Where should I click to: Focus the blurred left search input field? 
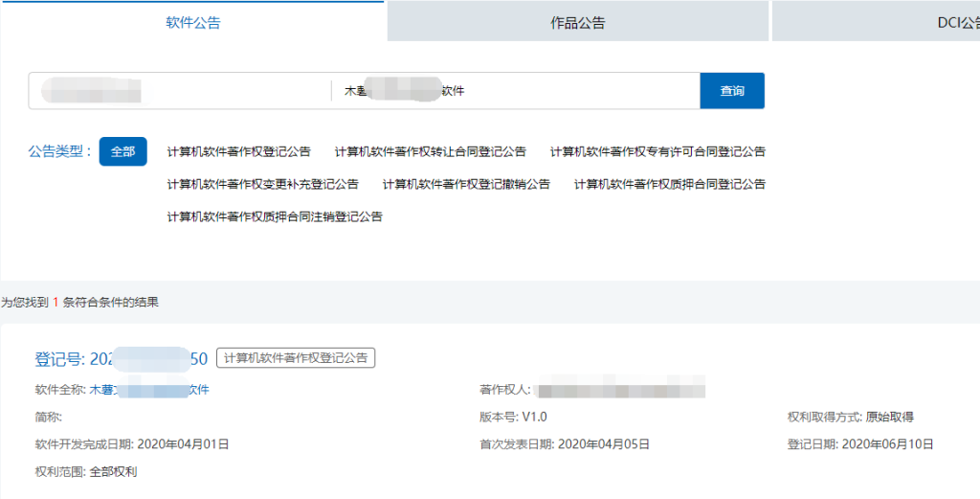pyautogui.click(x=180, y=91)
